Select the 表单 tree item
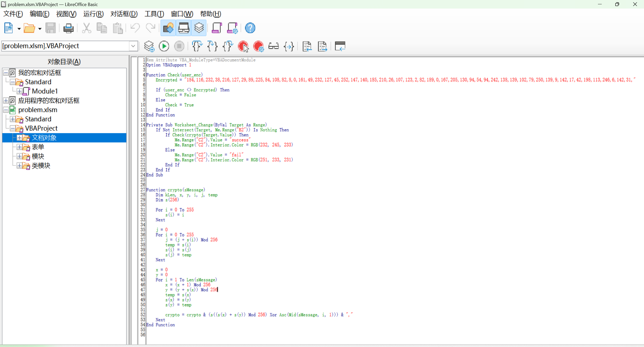This screenshot has width=644, height=347. pos(38,147)
